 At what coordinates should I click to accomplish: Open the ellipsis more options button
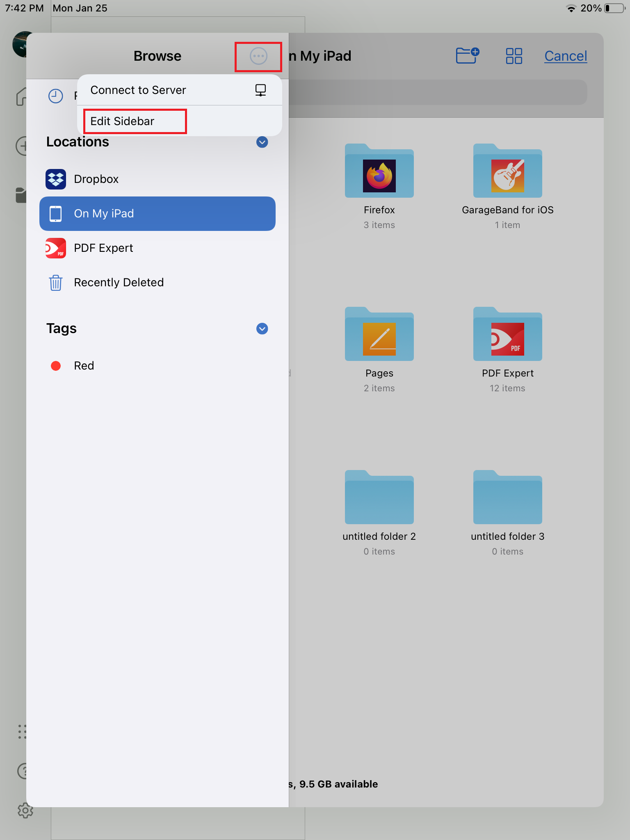click(x=258, y=56)
